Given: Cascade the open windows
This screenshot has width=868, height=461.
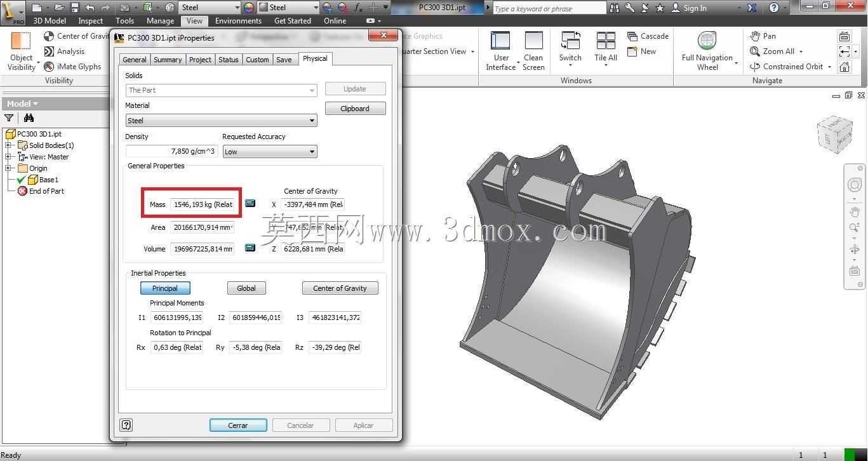Looking at the screenshot, I should click(648, 36).
